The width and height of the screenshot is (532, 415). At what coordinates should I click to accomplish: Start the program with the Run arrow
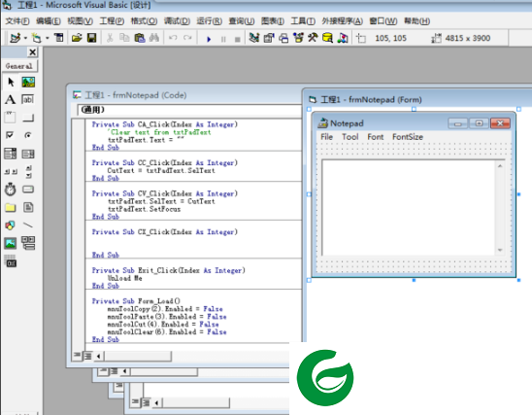pyautogui.click(x=209, y=39)
